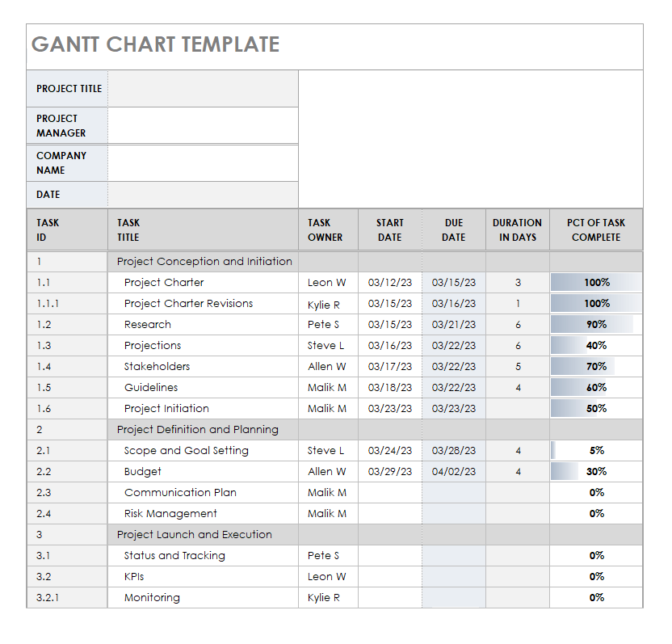The image size is (672, 644).
Task: Click the Project Title input cell
Action: [x=203, y=89]
